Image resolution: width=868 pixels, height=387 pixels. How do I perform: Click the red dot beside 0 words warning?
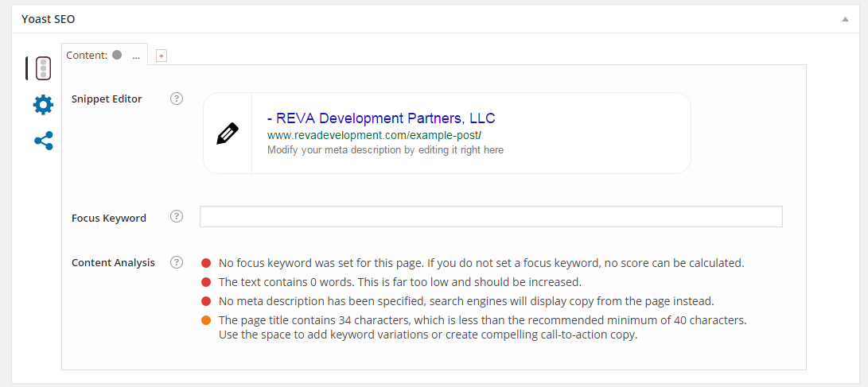click(x=207, y=282)
